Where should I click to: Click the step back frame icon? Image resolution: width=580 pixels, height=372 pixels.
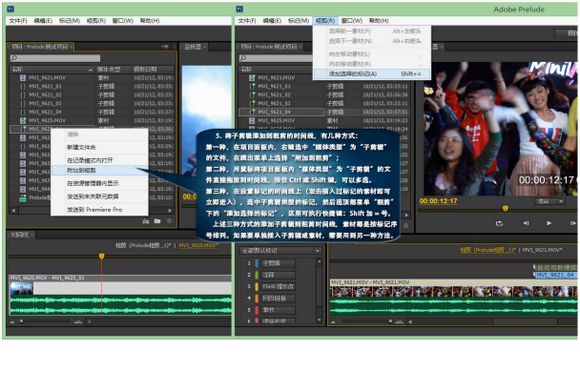pyautogui.click(x=526, y=223)
